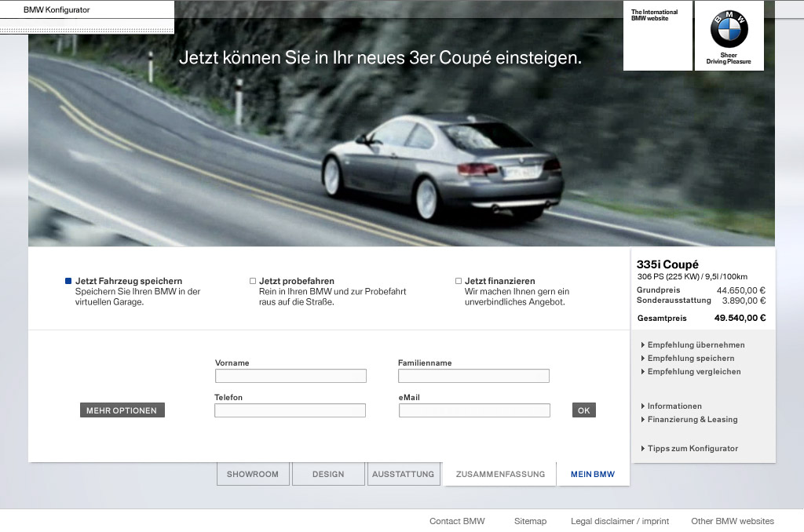Switch to the Design tab
This screenshot has height=532, width=804.
click(328, 474)
